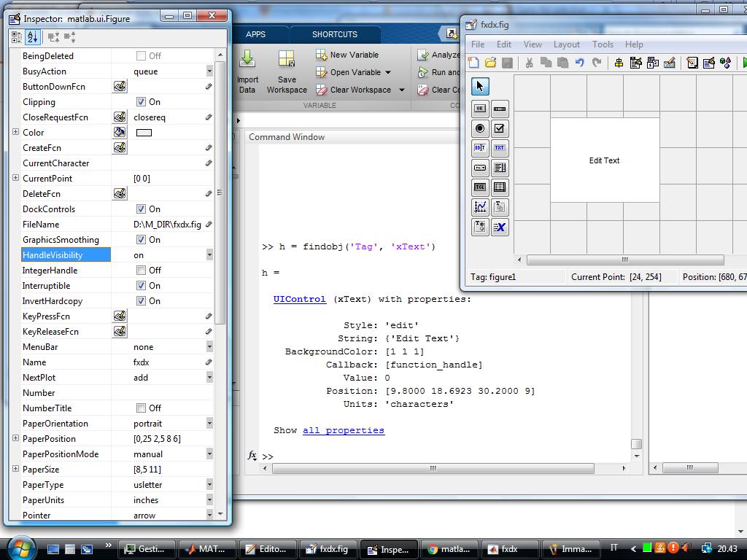Toggle the NumberTitle checkbox
The width and height of the screenshot is (747, 560).
tap(141, 408)
